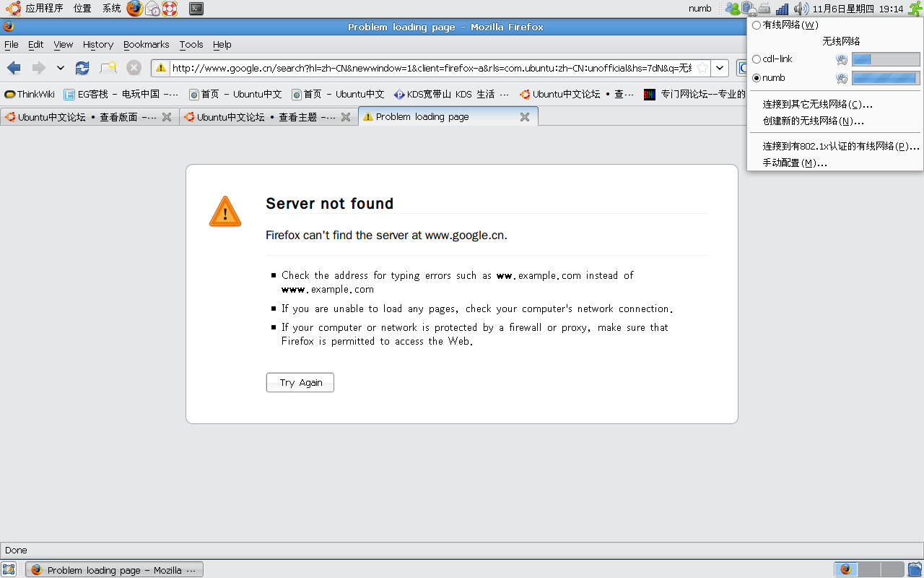Click the 'Done' status bar text
Viewport: 924px width, 578px height.
16,551
